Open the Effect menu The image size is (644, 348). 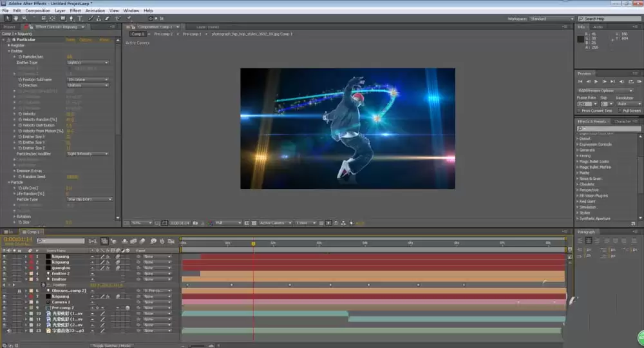[75, 11]
